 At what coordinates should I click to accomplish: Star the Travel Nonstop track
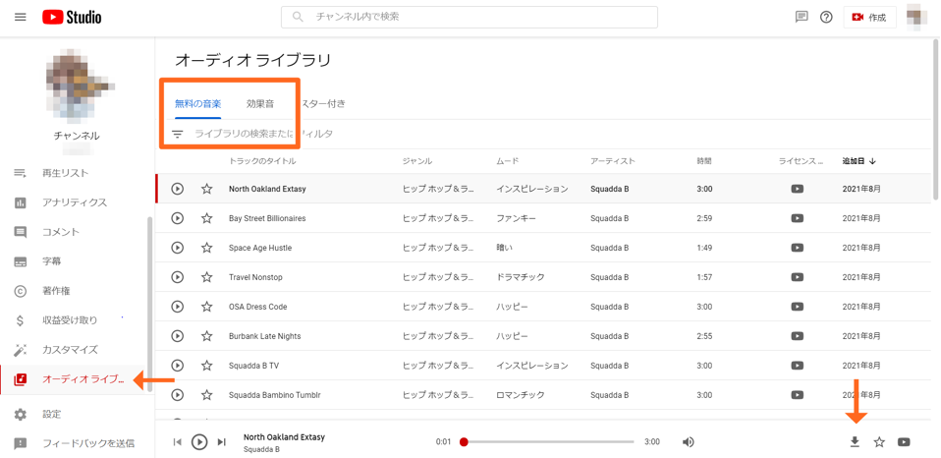click(x=207, y=277)
